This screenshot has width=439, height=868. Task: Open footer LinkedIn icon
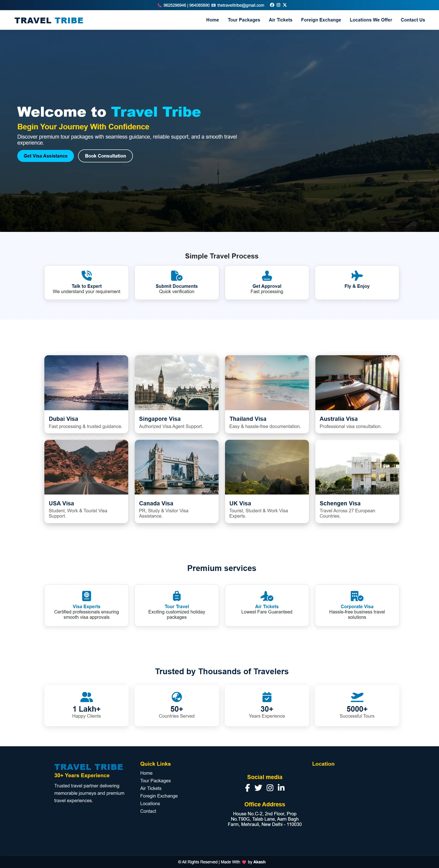click(x=281, y=787)
